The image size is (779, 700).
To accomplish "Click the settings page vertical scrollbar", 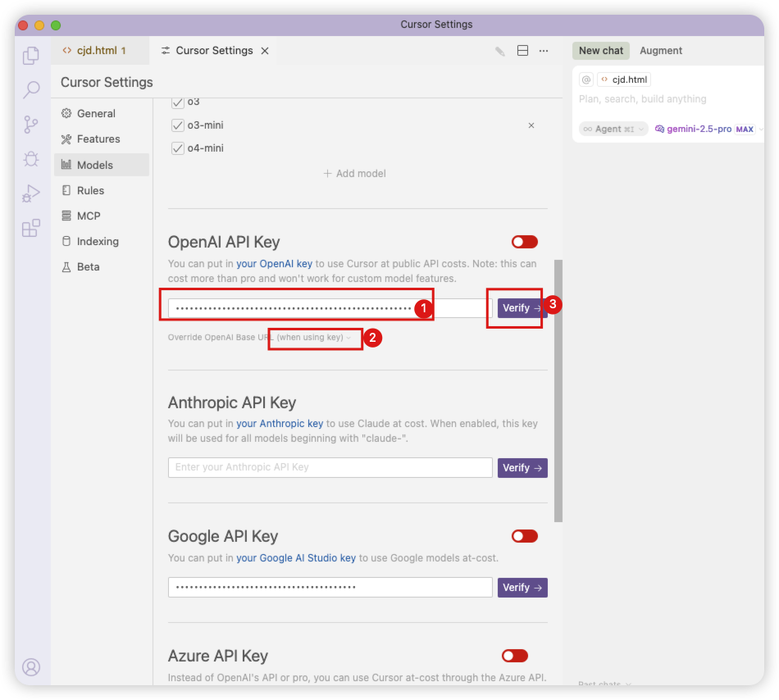I will [x=558, y=391].
